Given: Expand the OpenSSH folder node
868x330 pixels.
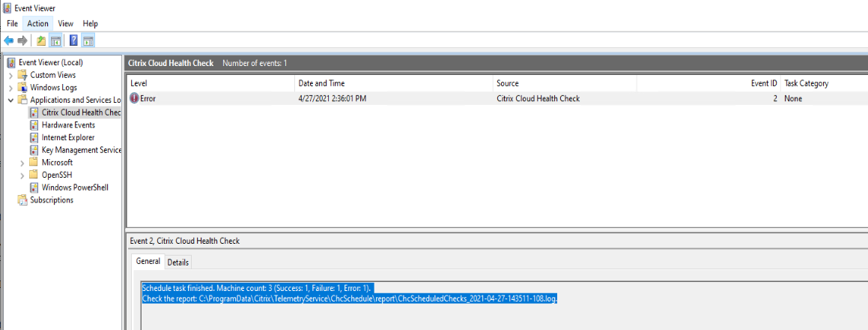Looking at the screenshot, I should (22, 175).
